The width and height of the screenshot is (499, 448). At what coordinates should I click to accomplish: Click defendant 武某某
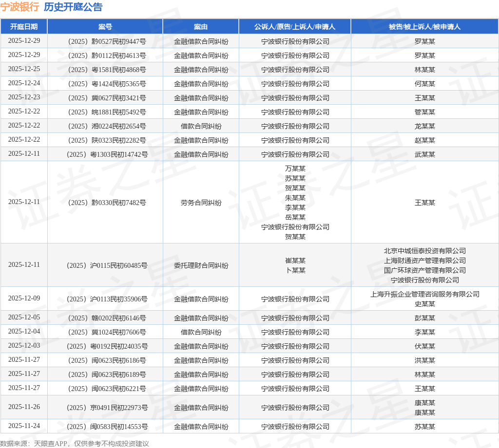point(424,154)
